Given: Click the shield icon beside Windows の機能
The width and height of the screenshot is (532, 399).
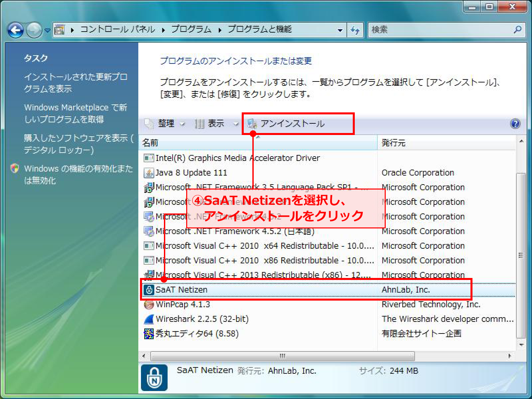Looking at the screenshot, I should pyautogui.click(x=15, y=169).
